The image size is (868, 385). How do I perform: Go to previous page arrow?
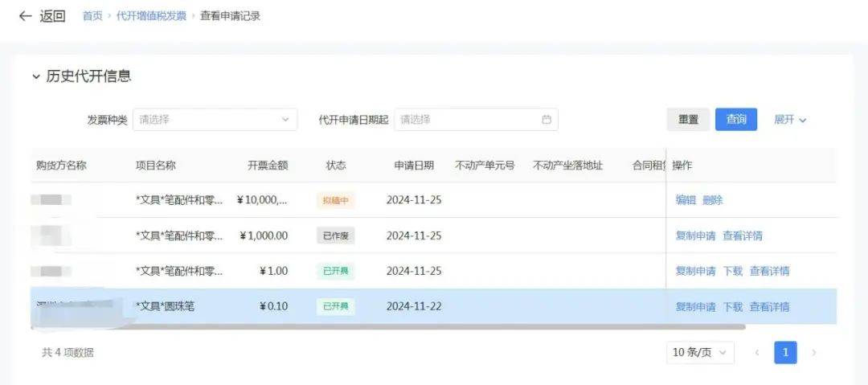point(756,352)
